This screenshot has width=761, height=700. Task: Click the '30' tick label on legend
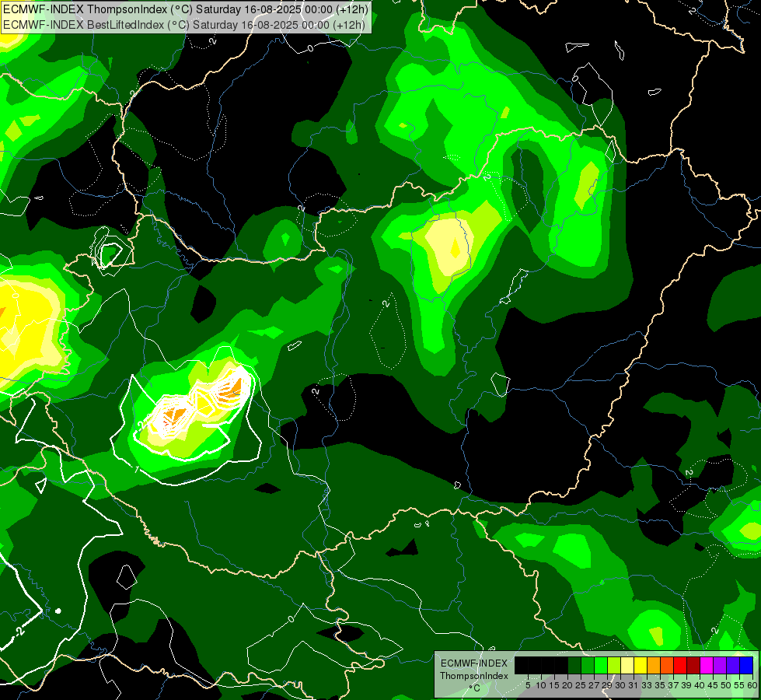click(x=620, y=685)
